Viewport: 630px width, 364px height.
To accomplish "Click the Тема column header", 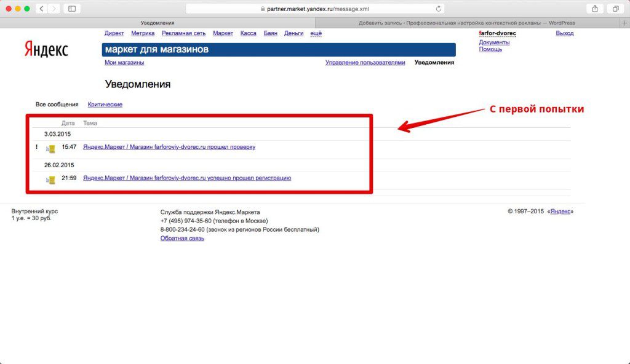I will click(x=90, y=123).
